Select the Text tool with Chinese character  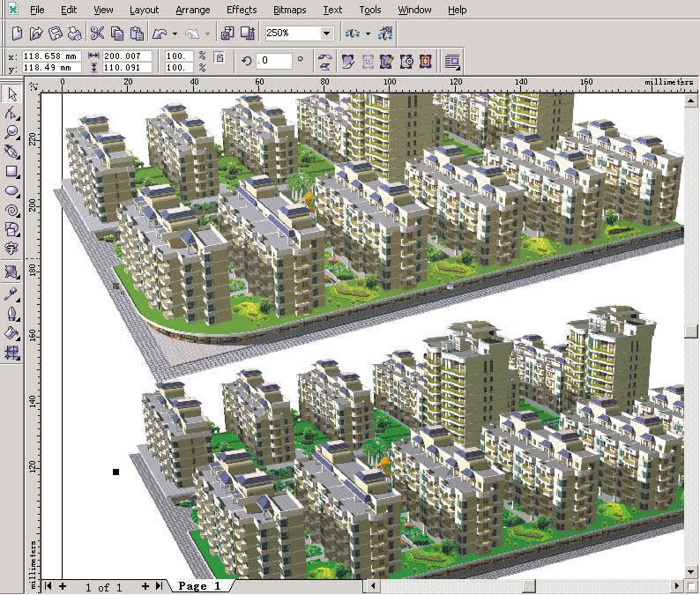click(12, 249)
